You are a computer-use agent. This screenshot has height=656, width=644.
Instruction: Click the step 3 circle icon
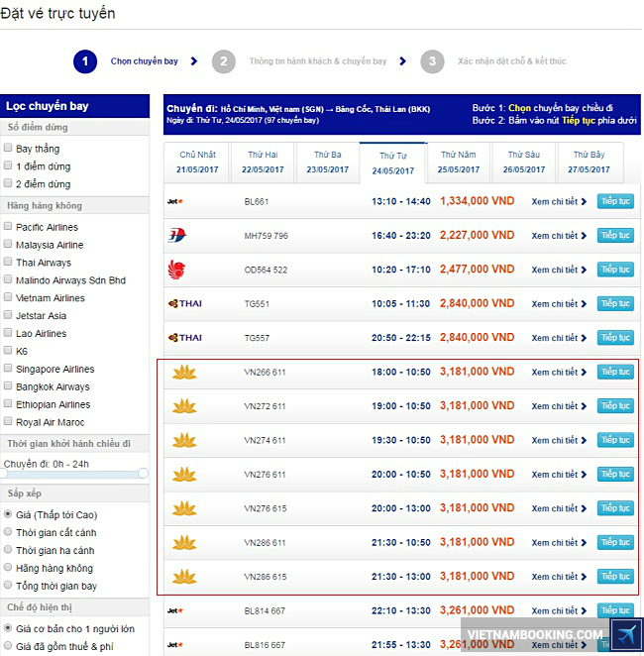click(432, 61)
